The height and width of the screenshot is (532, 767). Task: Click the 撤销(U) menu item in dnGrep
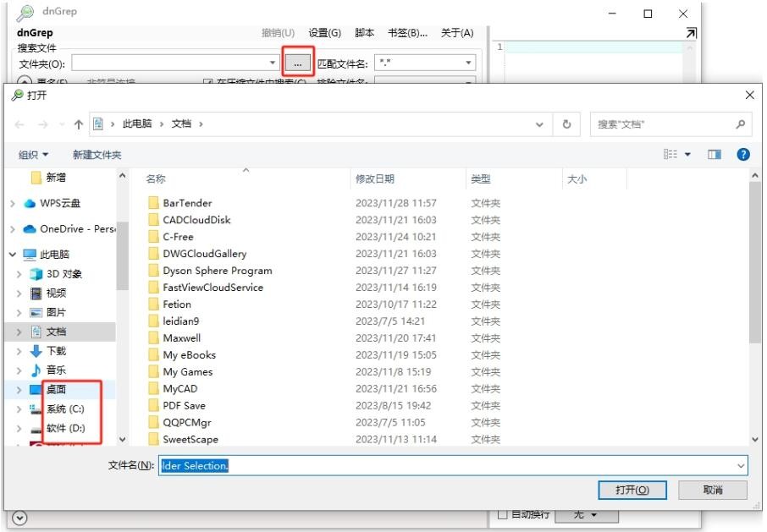click(278, 33)
